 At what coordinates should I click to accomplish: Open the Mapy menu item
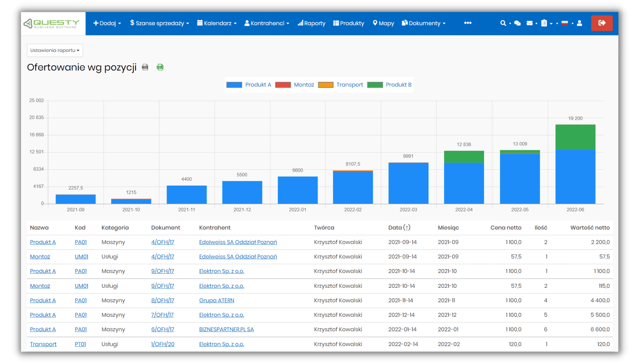(383, 23)
